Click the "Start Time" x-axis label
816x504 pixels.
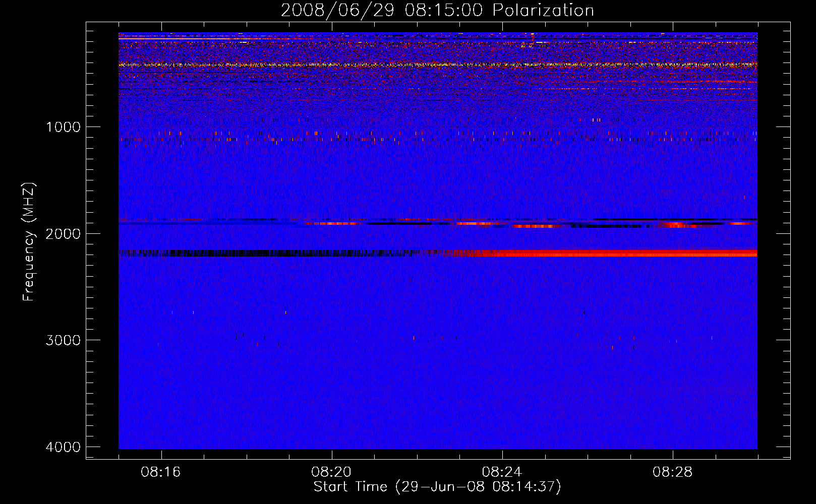(x=437, y=487)
